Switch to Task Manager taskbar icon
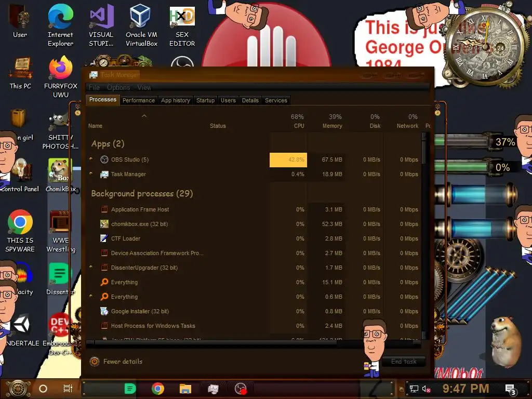Image resolution: width=532 pixels, height=399 pixels. [x=213, y=389]
